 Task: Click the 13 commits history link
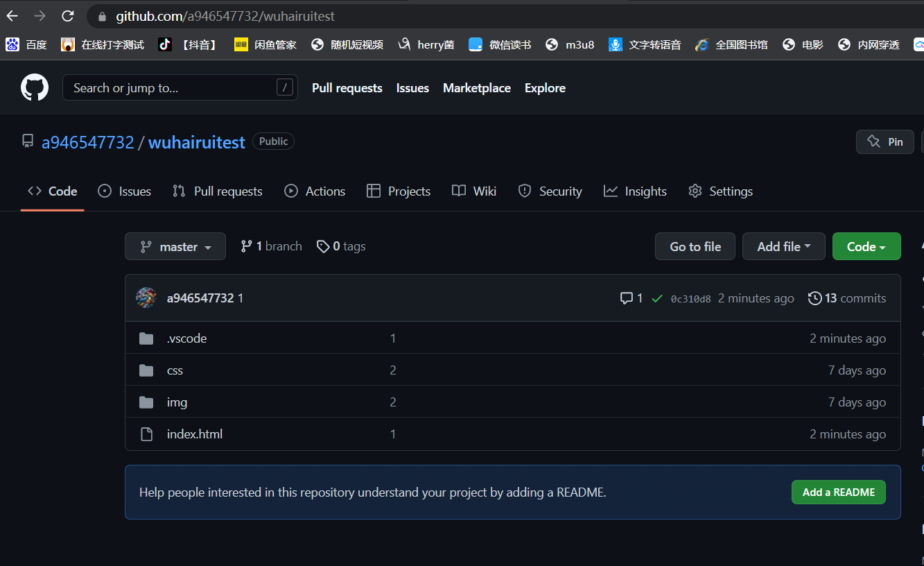click(x=847, y=298)
